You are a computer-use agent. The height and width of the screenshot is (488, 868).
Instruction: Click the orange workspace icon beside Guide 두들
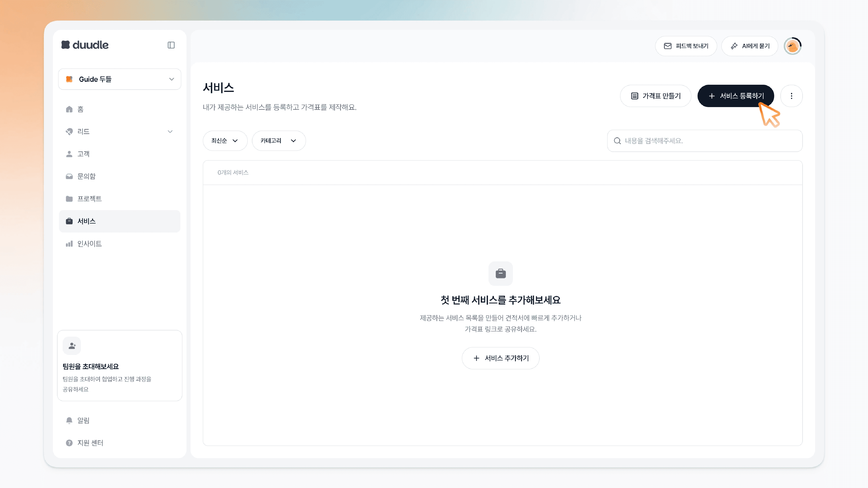pyautogui.click(x=69, y=79)
